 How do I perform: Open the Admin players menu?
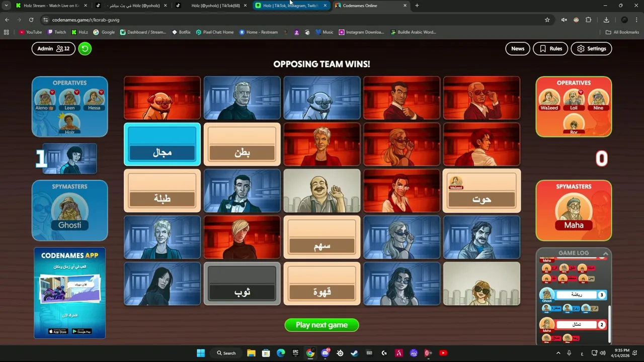point(53,49)
